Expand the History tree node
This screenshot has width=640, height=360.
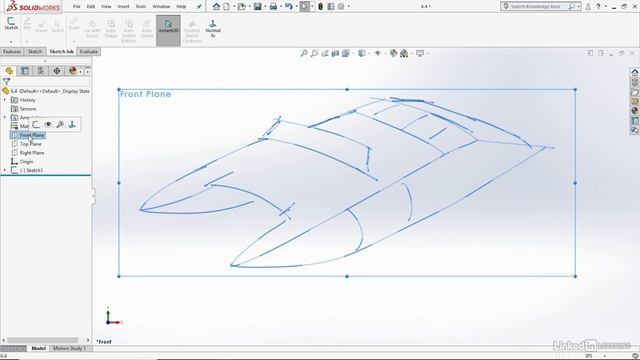(5, 100)
